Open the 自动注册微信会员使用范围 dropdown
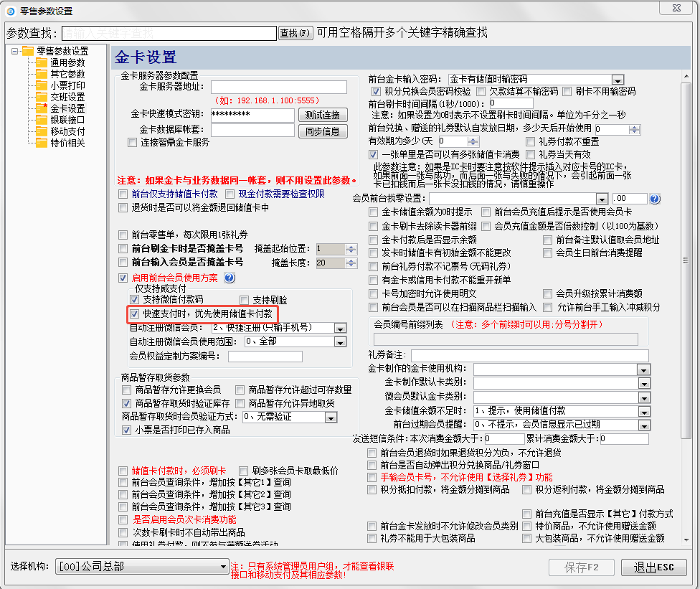The width and height of the screenshot is (700, 589). coord(340,342)
